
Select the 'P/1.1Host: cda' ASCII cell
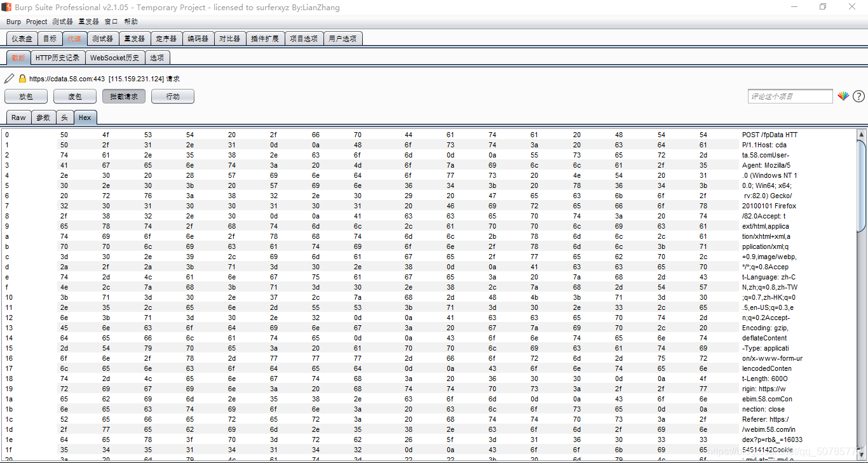click(764, 145)
